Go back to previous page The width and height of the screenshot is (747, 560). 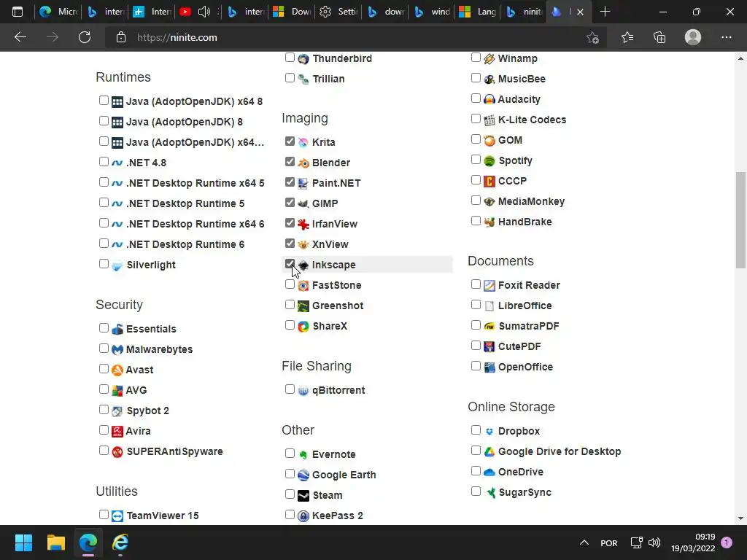(x=20, y=37)
